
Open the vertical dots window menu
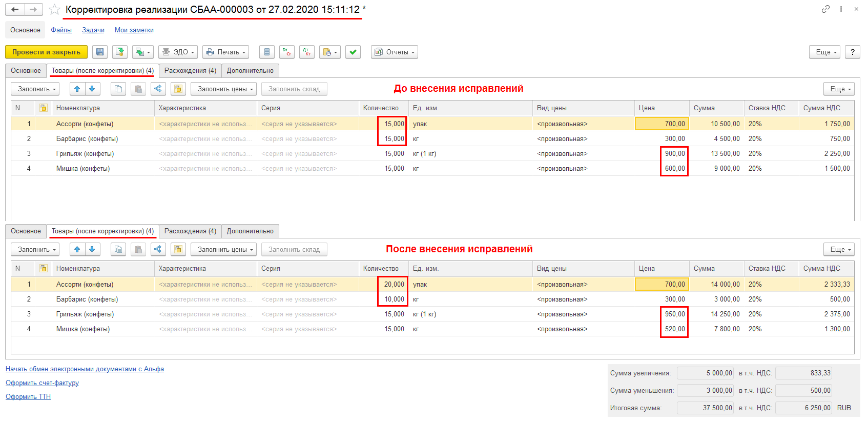point(841,9)
